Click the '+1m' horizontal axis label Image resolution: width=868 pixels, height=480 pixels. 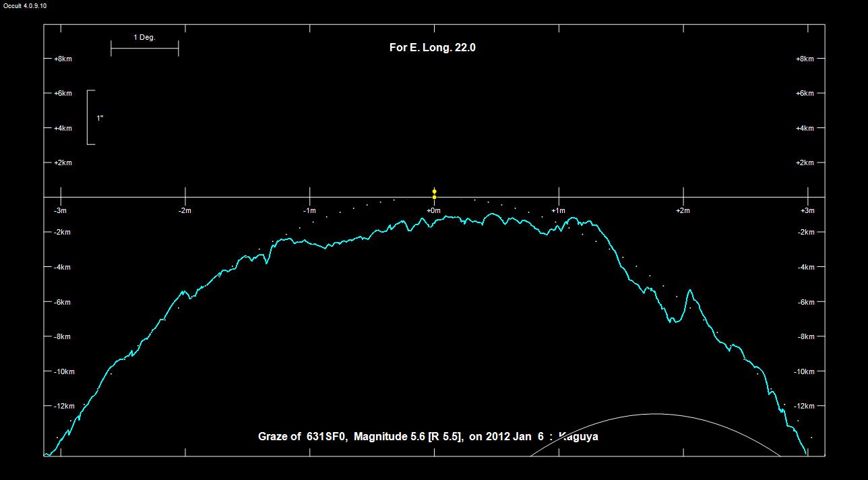tap(558, 211)
